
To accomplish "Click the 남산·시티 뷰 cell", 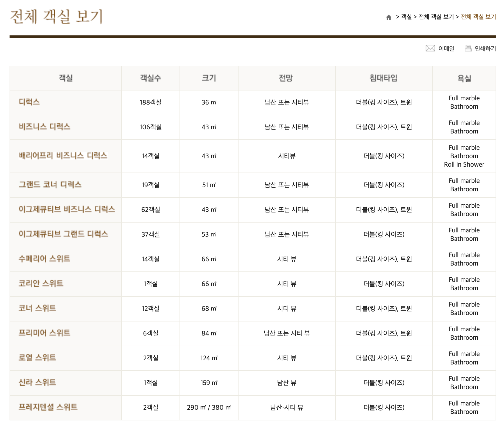I will coord(287,407).
